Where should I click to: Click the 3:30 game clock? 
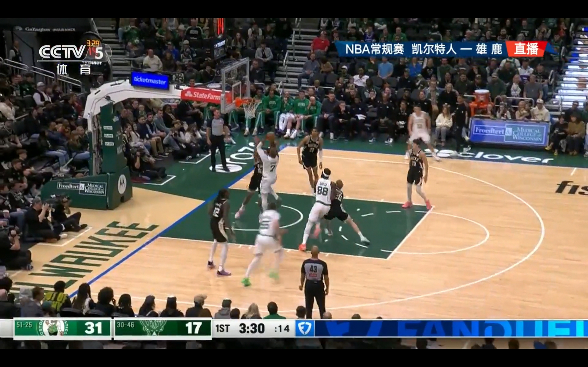(x=252, y=328)
